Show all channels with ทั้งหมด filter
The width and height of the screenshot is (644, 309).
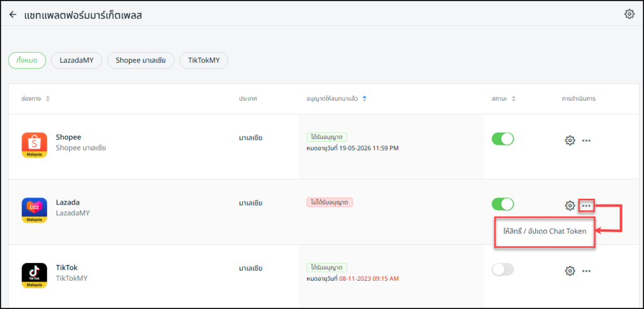27,60
